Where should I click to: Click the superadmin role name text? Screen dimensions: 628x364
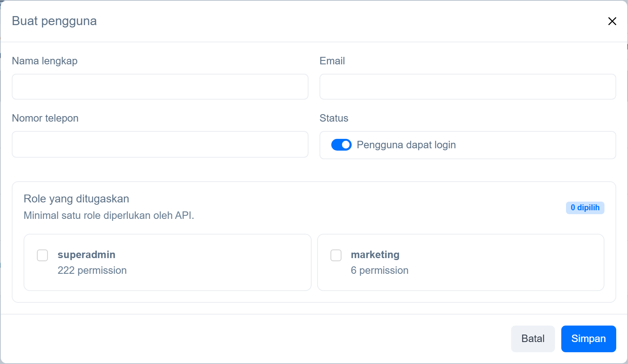tap(86, 255)
